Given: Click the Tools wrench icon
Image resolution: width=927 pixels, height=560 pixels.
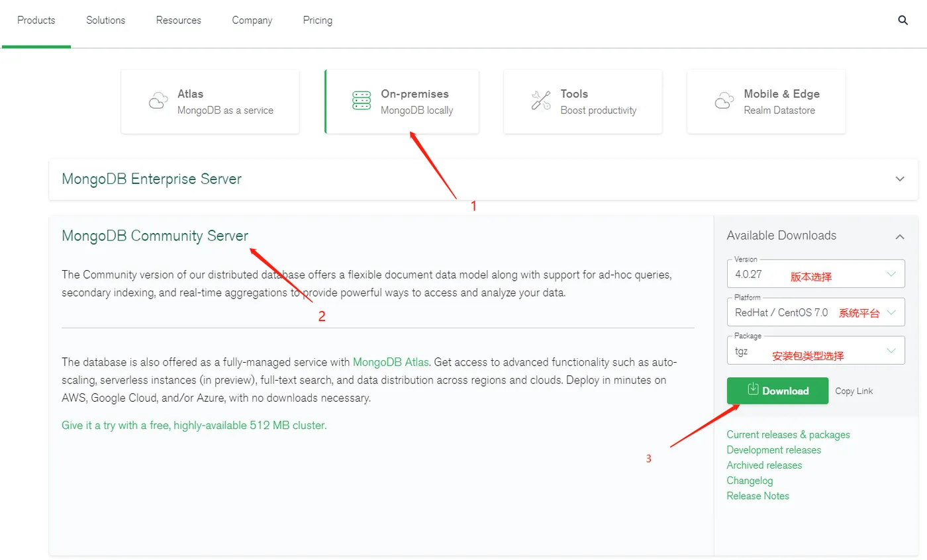Looking at the screenshot, I should [x=541, y=101].
